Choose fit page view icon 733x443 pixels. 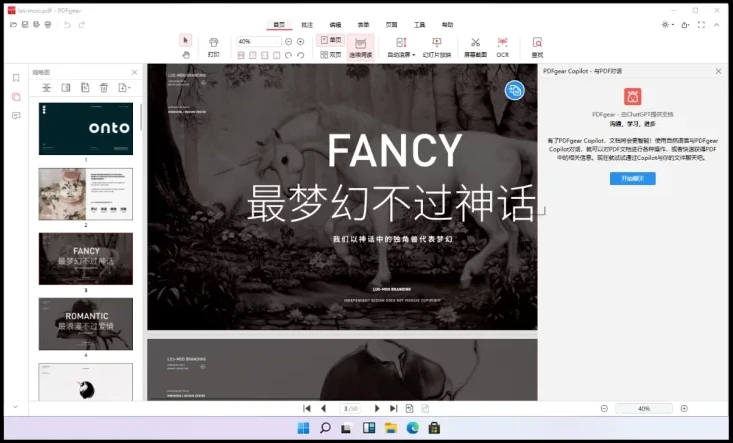coord(252,55)
